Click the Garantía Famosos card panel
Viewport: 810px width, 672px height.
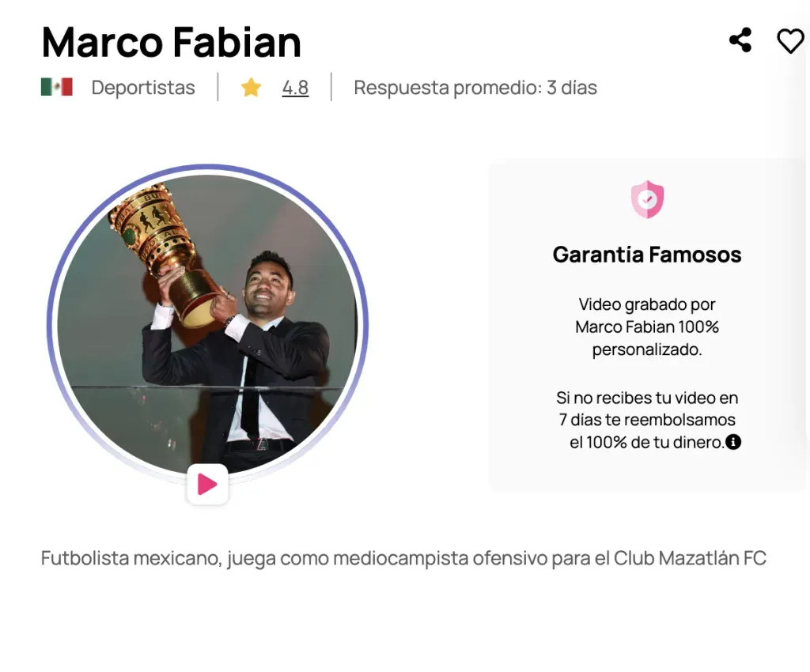647,325
